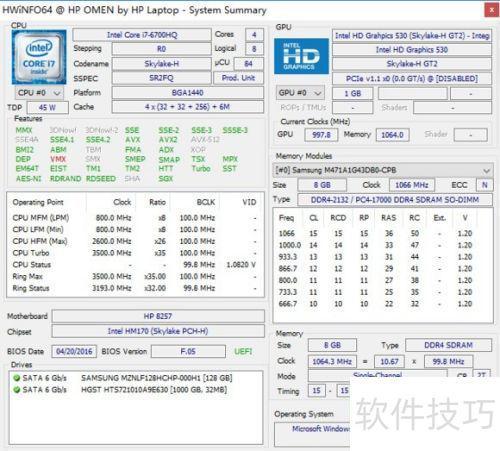Click the Skylake-H GT2 field
This screenshot has height=451, width=500.
(412, 64)
